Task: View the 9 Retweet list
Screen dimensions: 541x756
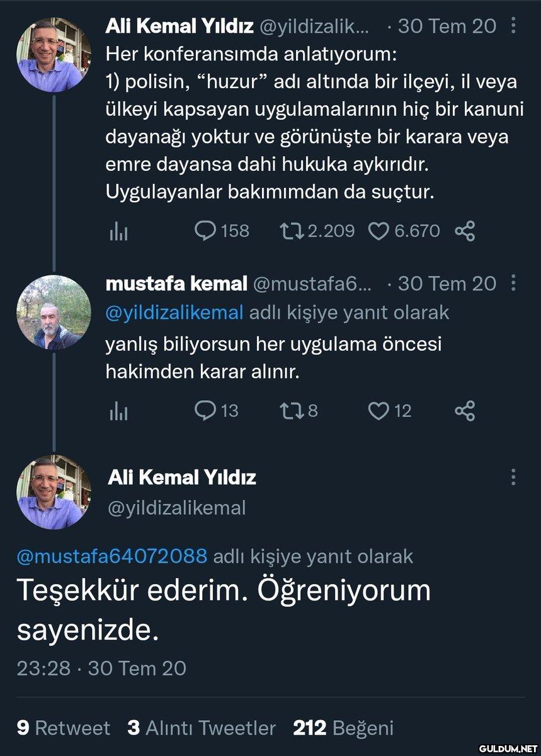Action: tap(63, 728)
